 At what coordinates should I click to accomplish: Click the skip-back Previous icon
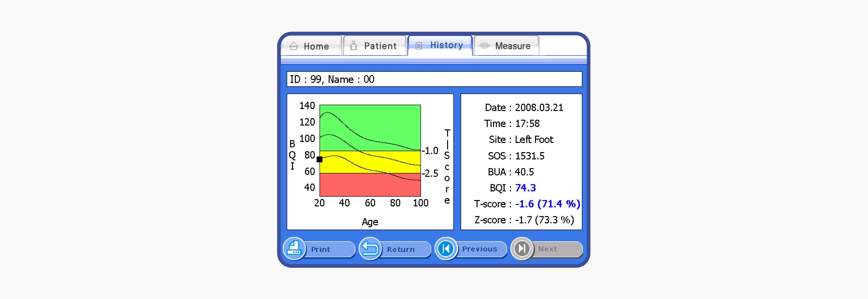[x=446, y=249]
